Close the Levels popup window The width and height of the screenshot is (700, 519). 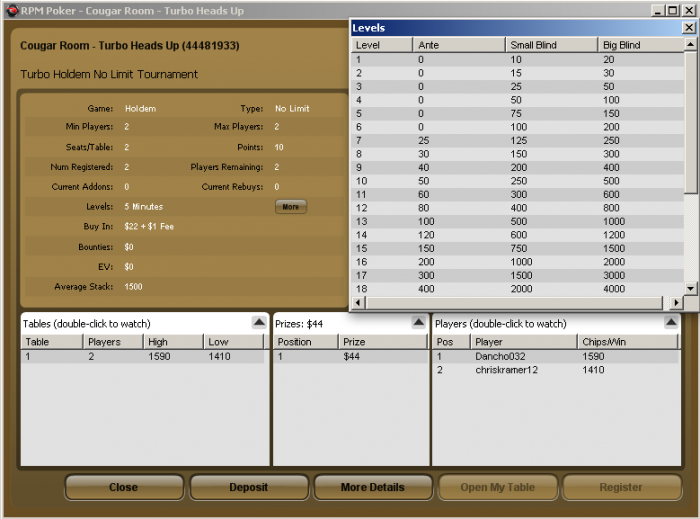689,28
